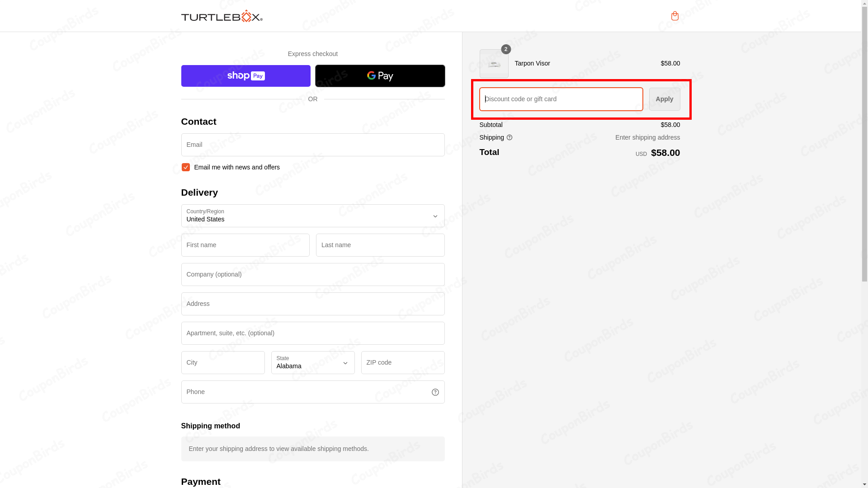This screenshot has height=488, width=868.
Task: Select the First name field
Action: 245,245
